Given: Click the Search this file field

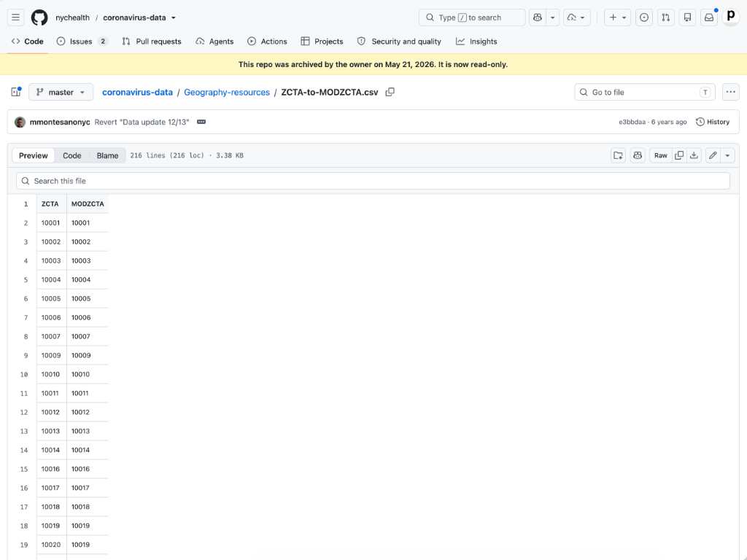Looking at the screenshot, I should 373,181.
